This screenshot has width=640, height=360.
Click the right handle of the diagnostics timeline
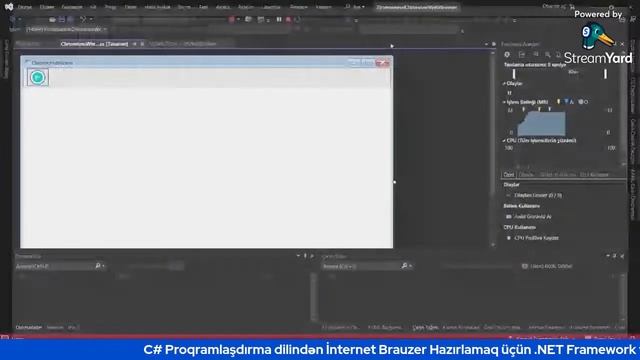tap(605, 74)
